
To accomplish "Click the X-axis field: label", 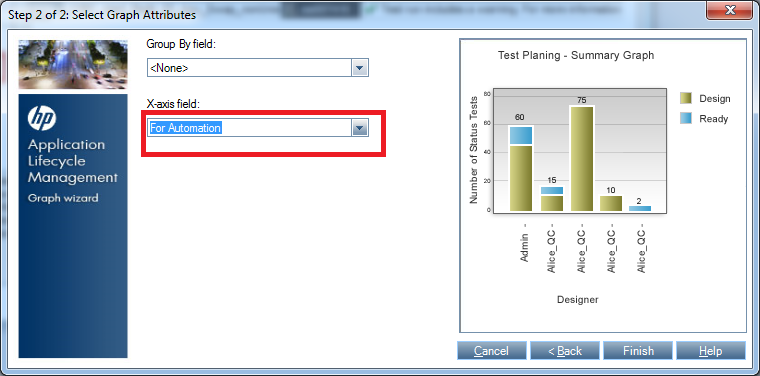I will click(173, 103).
